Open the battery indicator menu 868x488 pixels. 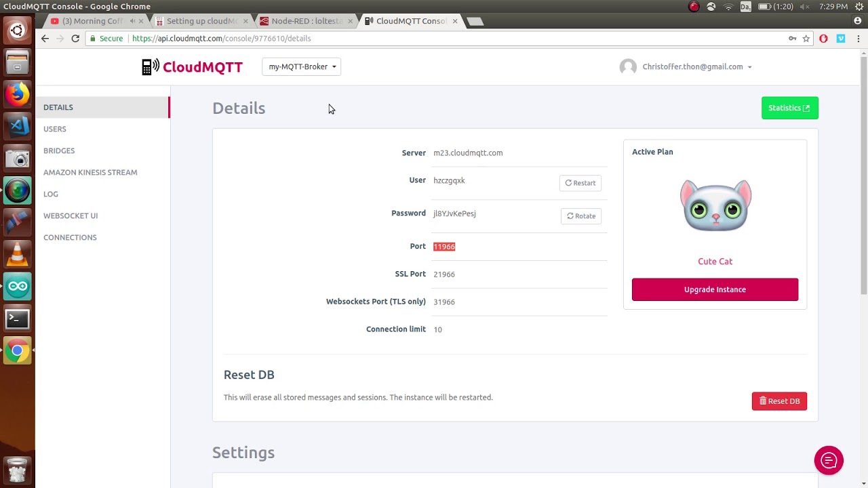[x=775, y=7]
